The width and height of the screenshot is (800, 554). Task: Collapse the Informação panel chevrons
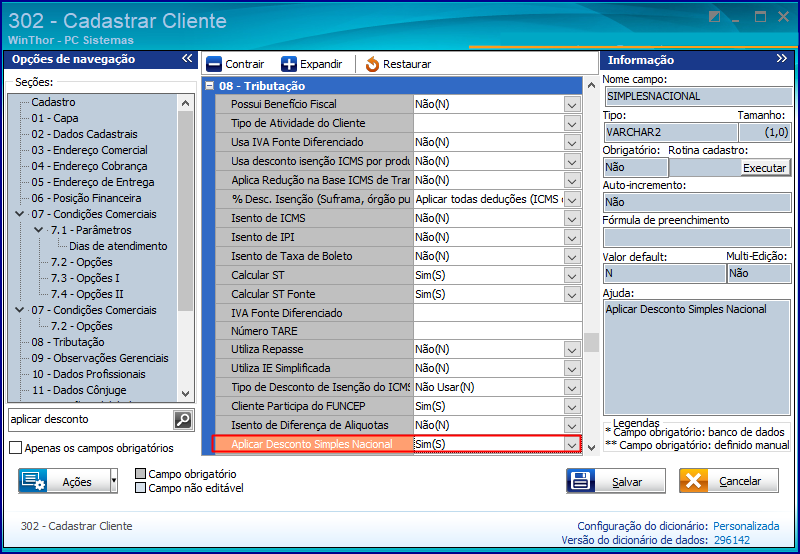click(782, 59)
